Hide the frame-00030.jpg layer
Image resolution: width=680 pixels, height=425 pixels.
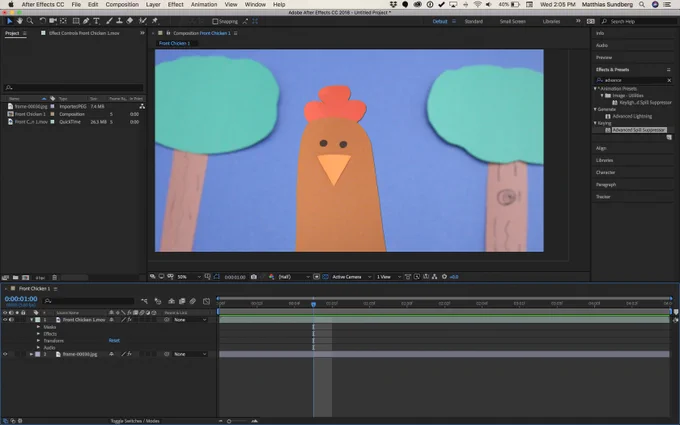(x=5, y=354)
